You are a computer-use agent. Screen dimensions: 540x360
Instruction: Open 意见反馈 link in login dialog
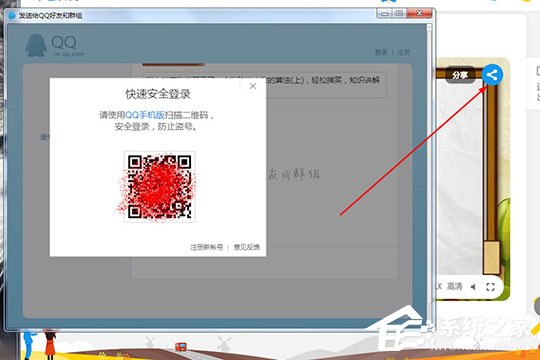point(247,247)
